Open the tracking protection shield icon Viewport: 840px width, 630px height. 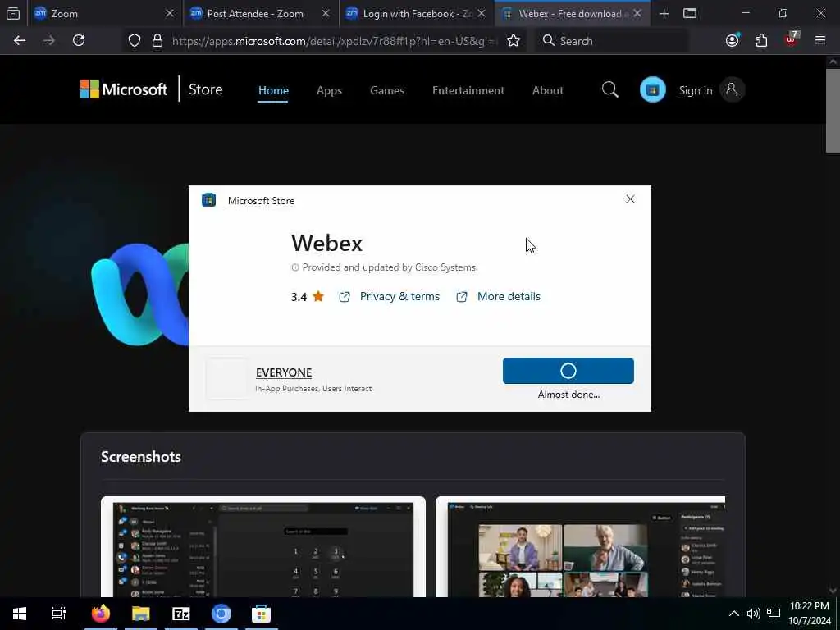click(x=135, y=40)
